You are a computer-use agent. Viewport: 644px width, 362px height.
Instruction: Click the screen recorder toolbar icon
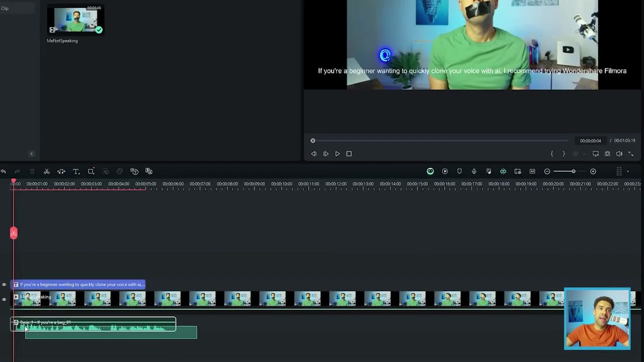[x=518, y=171]
